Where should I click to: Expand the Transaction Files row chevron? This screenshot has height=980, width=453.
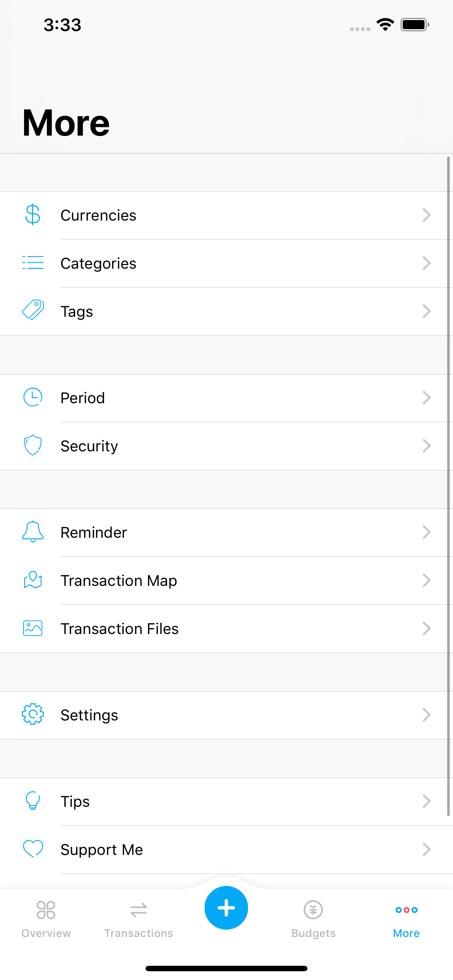pyautogui.click(x=426, y=629)
